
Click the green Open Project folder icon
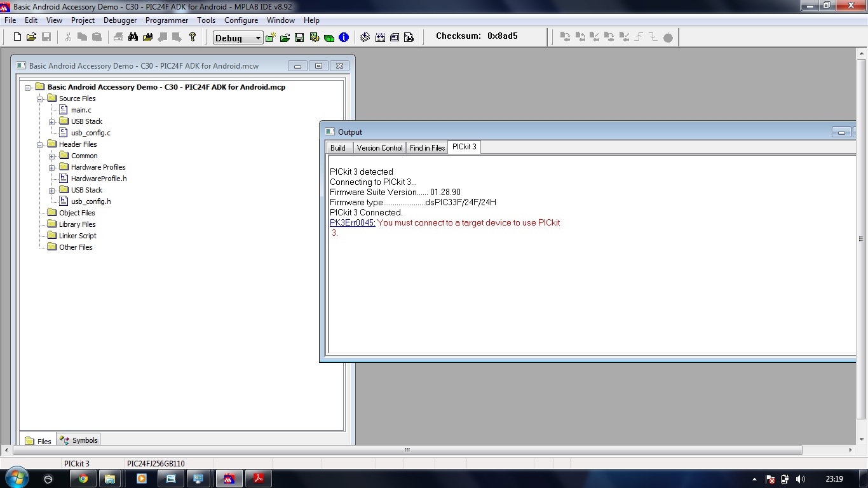click(285, 37)
